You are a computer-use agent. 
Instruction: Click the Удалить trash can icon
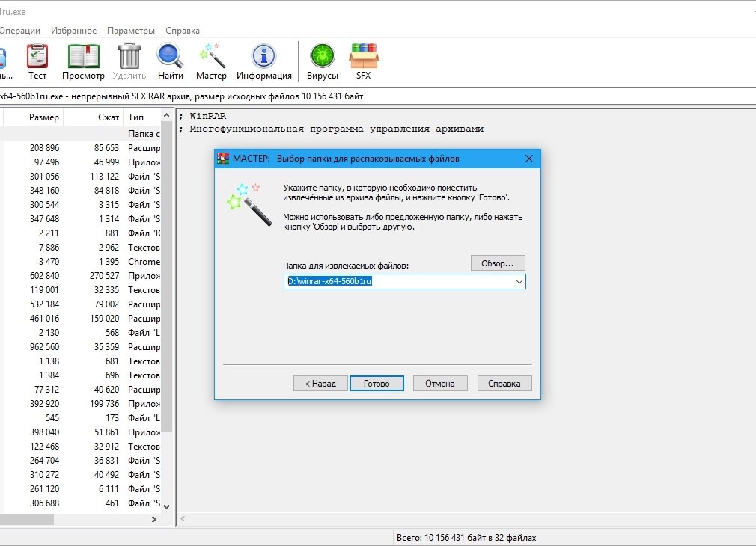(129, 61)
